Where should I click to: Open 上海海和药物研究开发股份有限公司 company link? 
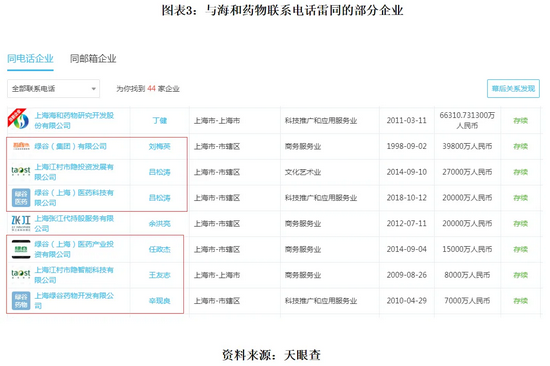click(74, 120)
